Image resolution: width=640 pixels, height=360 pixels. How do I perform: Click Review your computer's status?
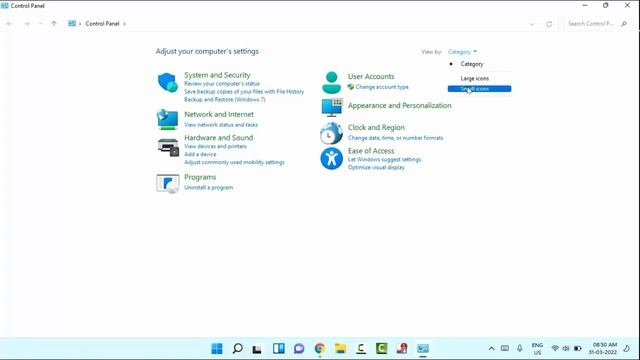tap(222, 84)
